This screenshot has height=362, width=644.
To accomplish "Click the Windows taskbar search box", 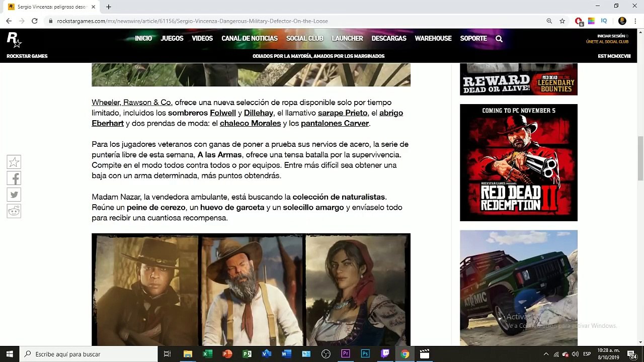I will point(89,354).
